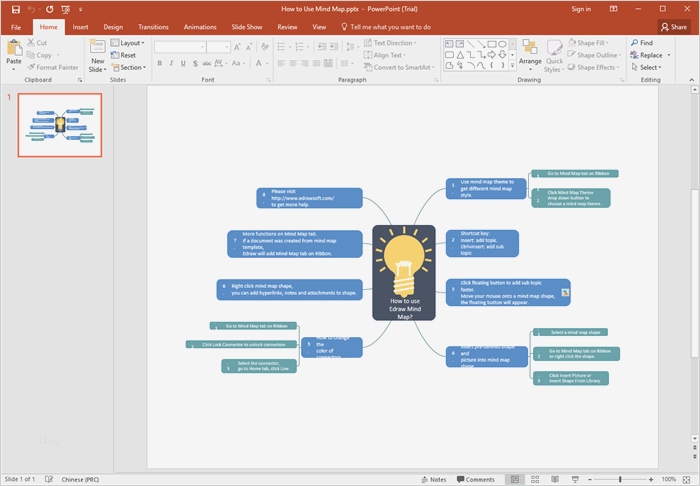This screenshot has height=486, width=700.
Task: Switch to the Transitions tab
Action: pyautogui.click(x=154, y=27)
